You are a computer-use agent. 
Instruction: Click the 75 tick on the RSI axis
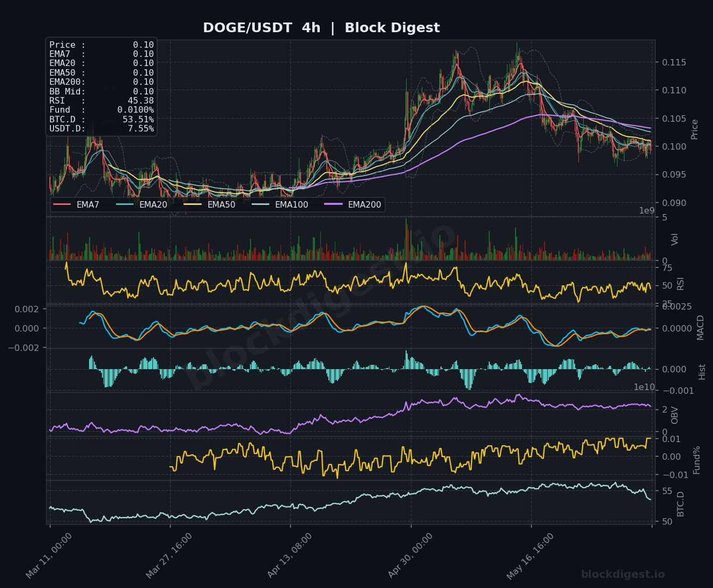pyautogui.click(x=667, y=268)
